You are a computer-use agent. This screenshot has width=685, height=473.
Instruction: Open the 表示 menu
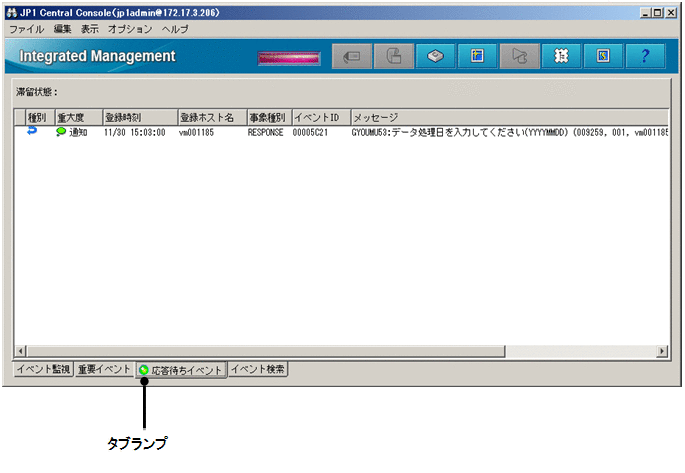click(x=90, y=29)
